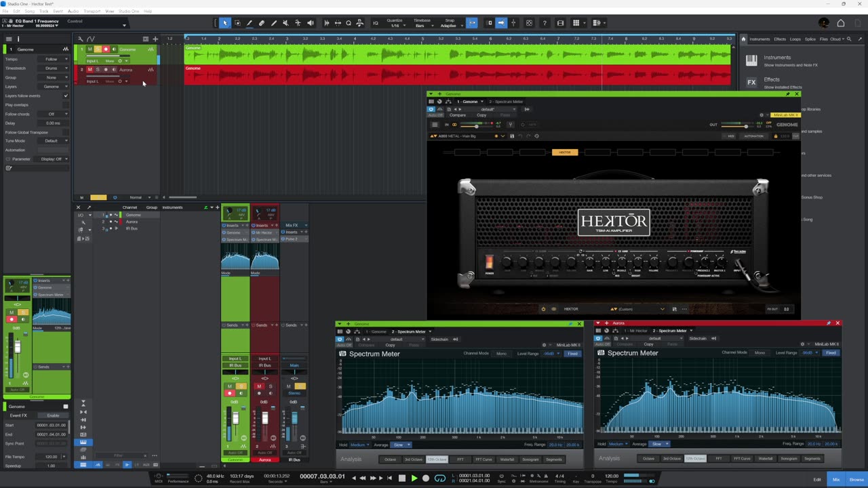Switch to Mix view at bottom right
This screenshot has width=868, height=488.
[x=836, y=479]
